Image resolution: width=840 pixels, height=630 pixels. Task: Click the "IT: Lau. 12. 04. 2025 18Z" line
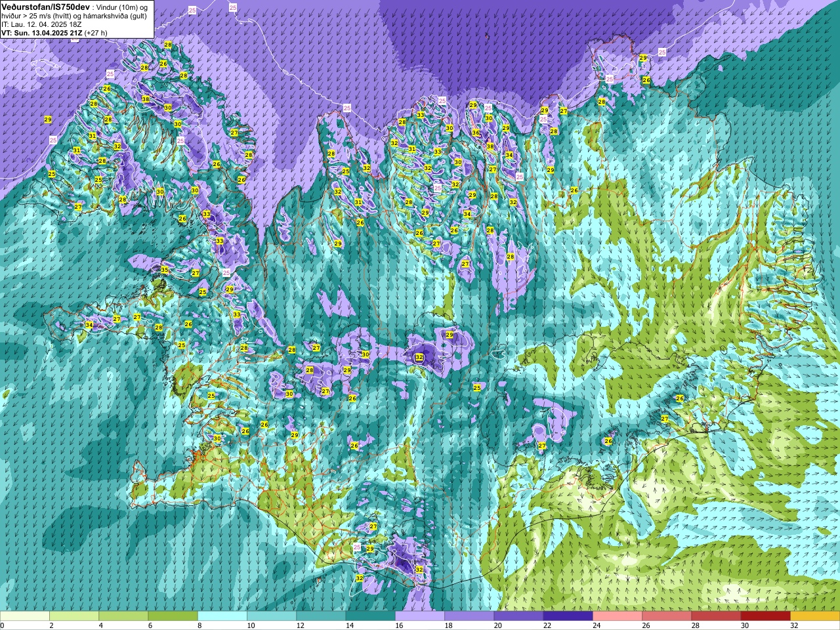(x=41, y=24)
